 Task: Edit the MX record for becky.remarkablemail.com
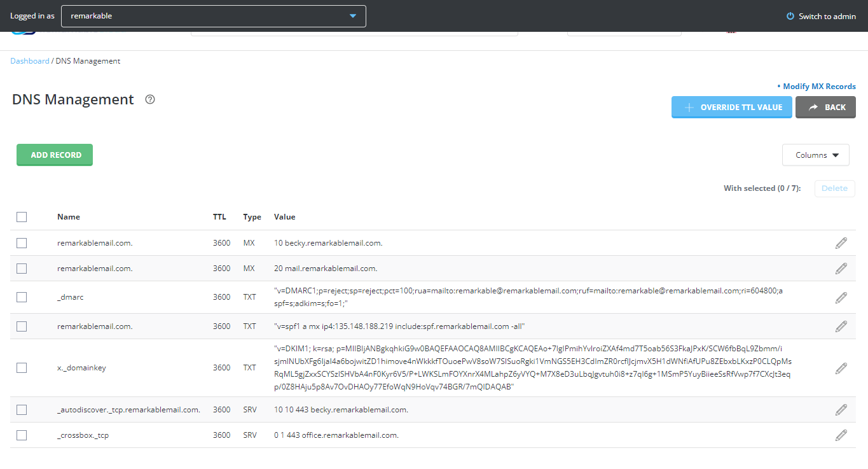tap(841, 243)
